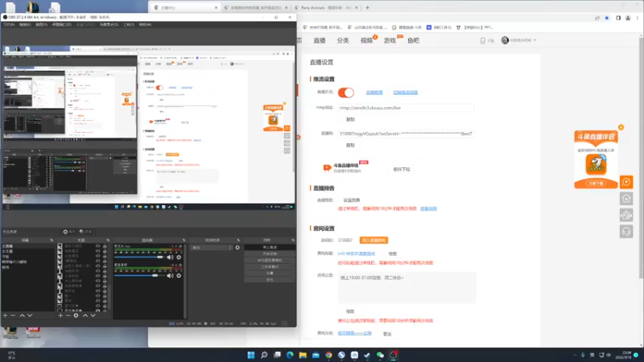Pop out the OBS Controls dock
The height and width of the screenshot is (362, 644).
[x=293, y=240]
